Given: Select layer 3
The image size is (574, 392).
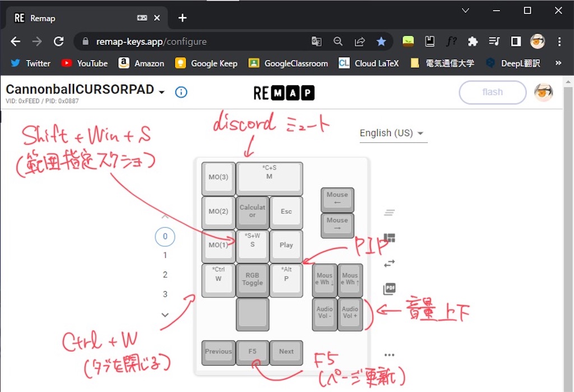Looking at the screenshot, I should coord(165,295).
